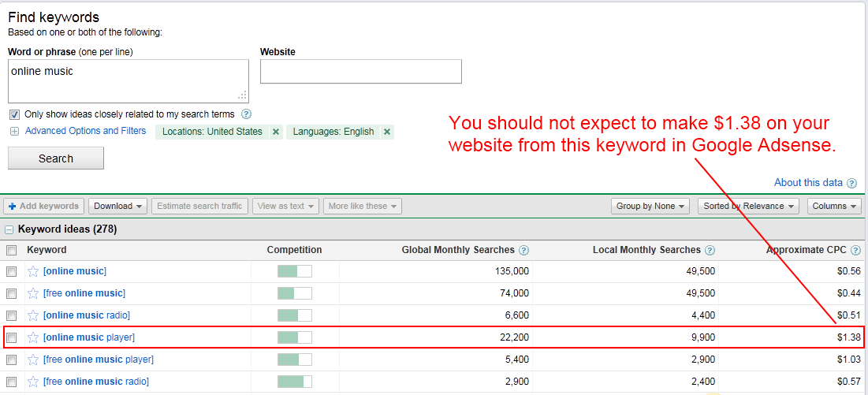Check the box for [online music radio] row
The width and height of the screenshot is (868, 395).
click(11, 315)
